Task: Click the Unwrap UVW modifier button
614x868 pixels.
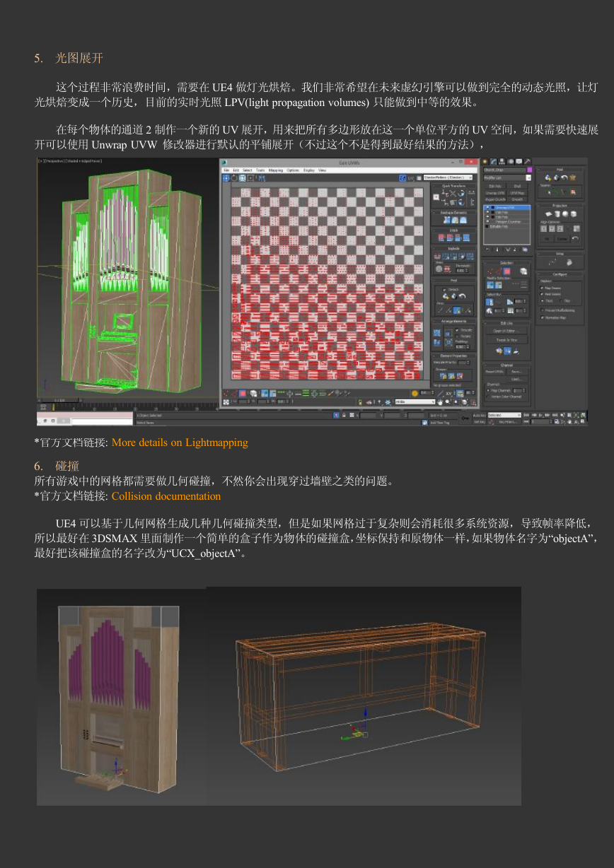Action: [494, 192]
